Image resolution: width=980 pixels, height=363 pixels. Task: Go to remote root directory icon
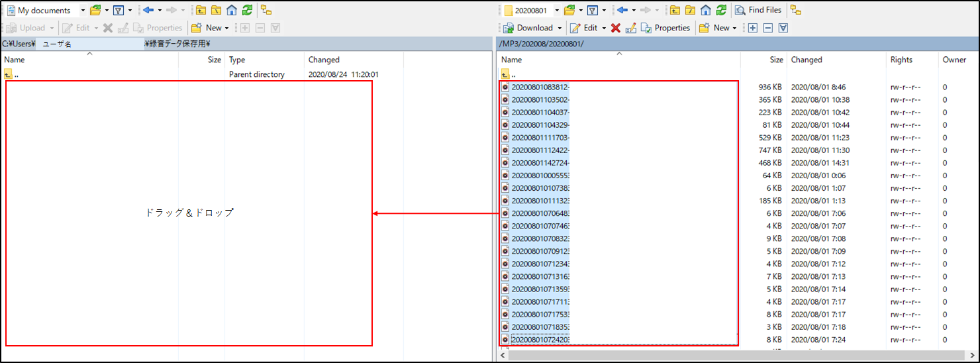click(x=690, y=10)
